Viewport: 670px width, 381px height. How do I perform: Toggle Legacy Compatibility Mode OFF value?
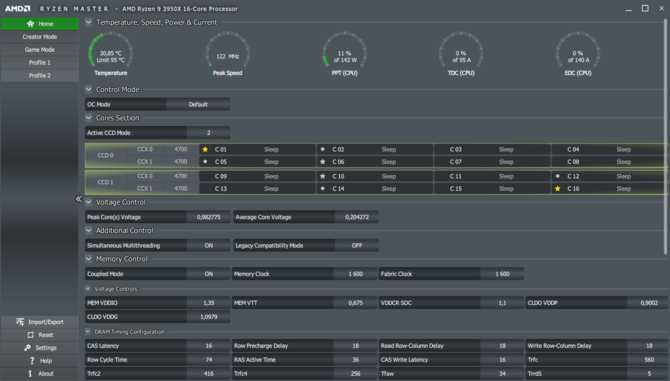pyautogui.click(x=357, y=246)
